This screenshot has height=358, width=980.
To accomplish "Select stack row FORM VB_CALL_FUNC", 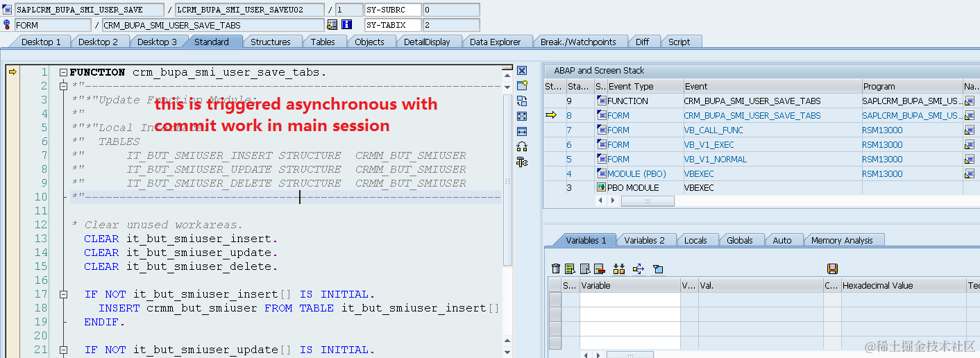I will tap(761, 130).
